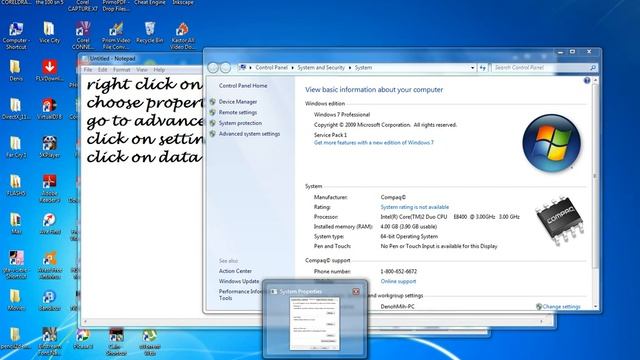Click shield icon beside Advanced system settings
The image size is (640, 360).
(x=213, y=134)
